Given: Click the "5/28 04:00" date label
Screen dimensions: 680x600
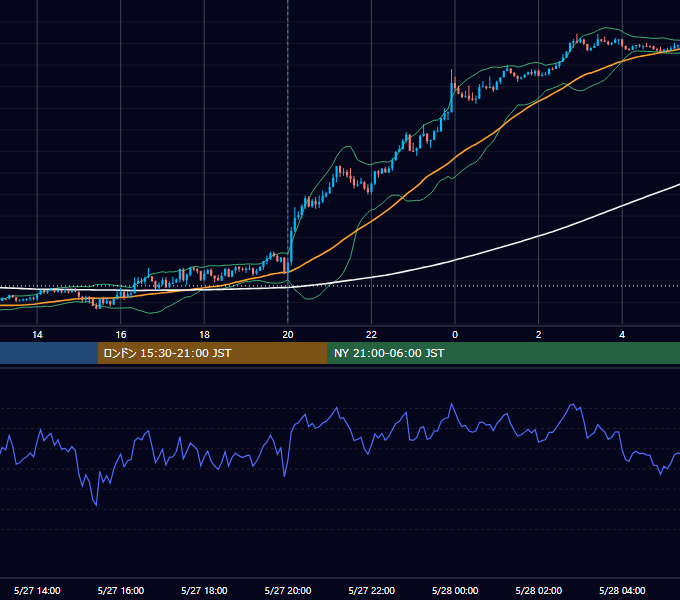Looking at the screenshot, I should tap(622, 590).
